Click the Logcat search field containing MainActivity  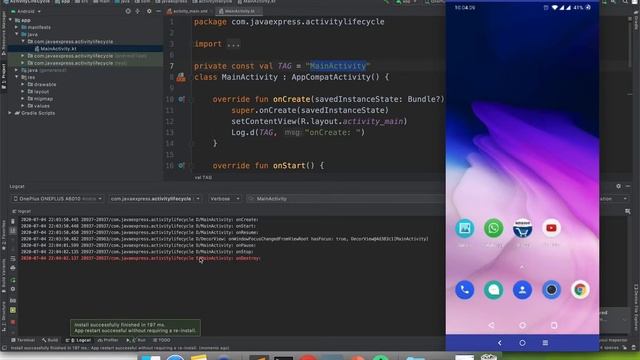coord(346,199)
